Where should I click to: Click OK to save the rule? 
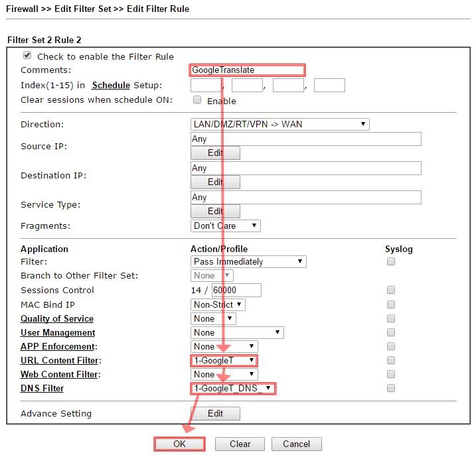pyautogui.click(x=179, y=444)
